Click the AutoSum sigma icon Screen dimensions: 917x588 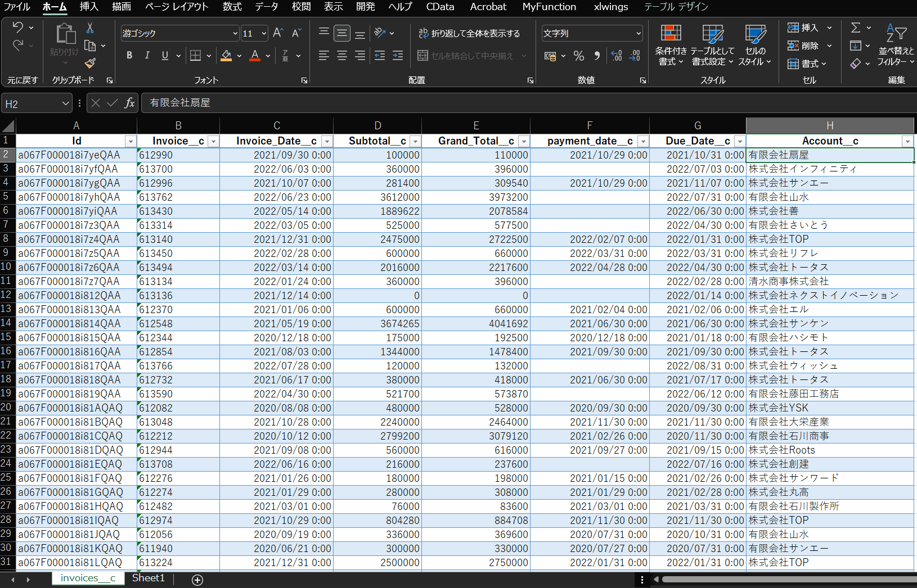tap(856, 28)
